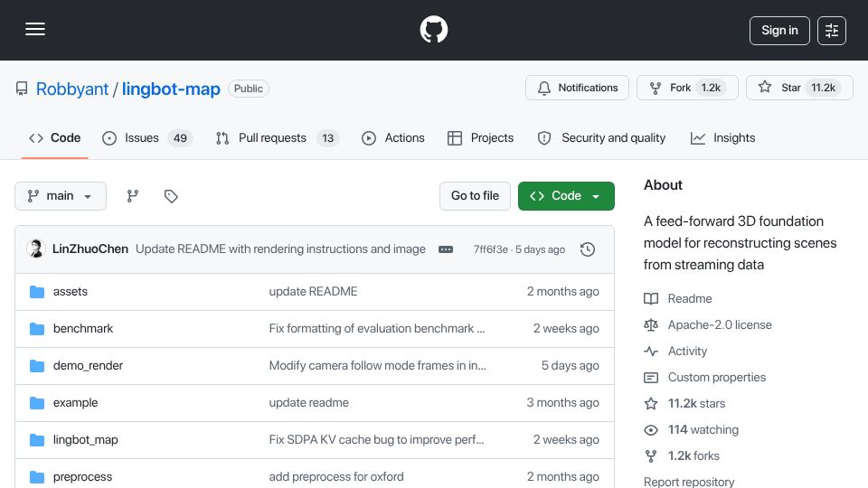Switch to the Issues tab
Viewport: 868px width, 488px height.
point(147,137)
